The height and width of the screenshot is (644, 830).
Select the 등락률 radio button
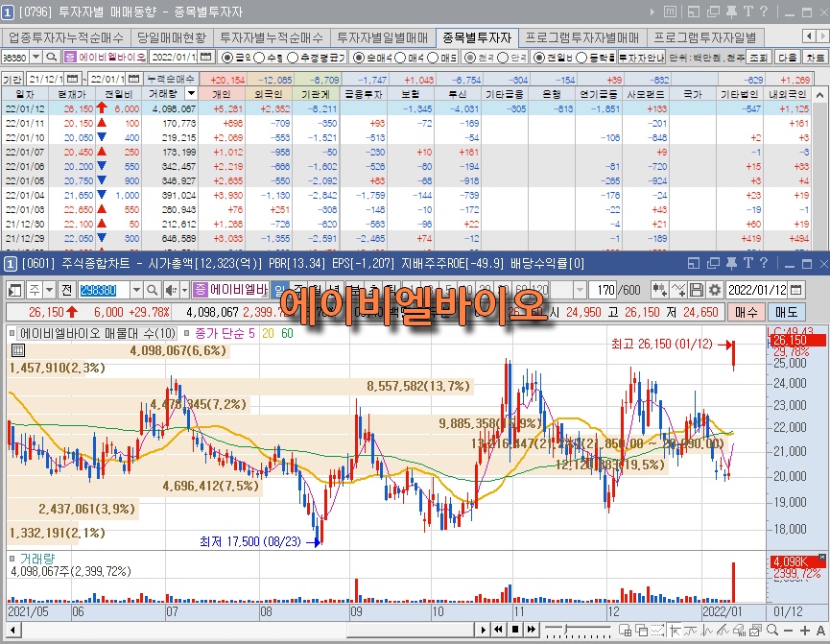tap(581, 58)
